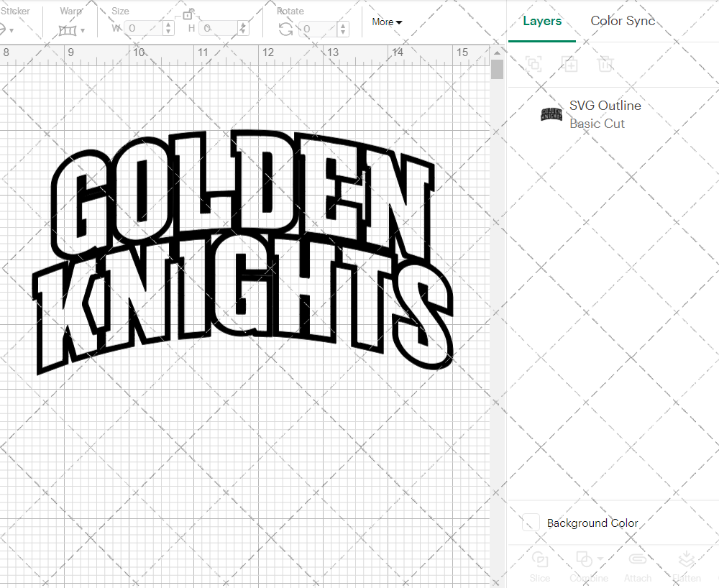Screen dimensions: 719x588
Task: Select the Combine tool icon
Action: (585, 559)
